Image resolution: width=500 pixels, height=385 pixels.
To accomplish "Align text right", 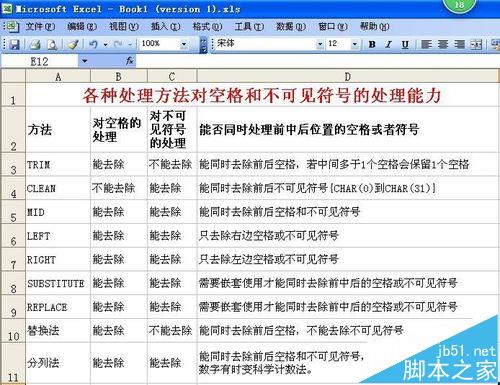I will pyautogui.click(x=459, y=44).
